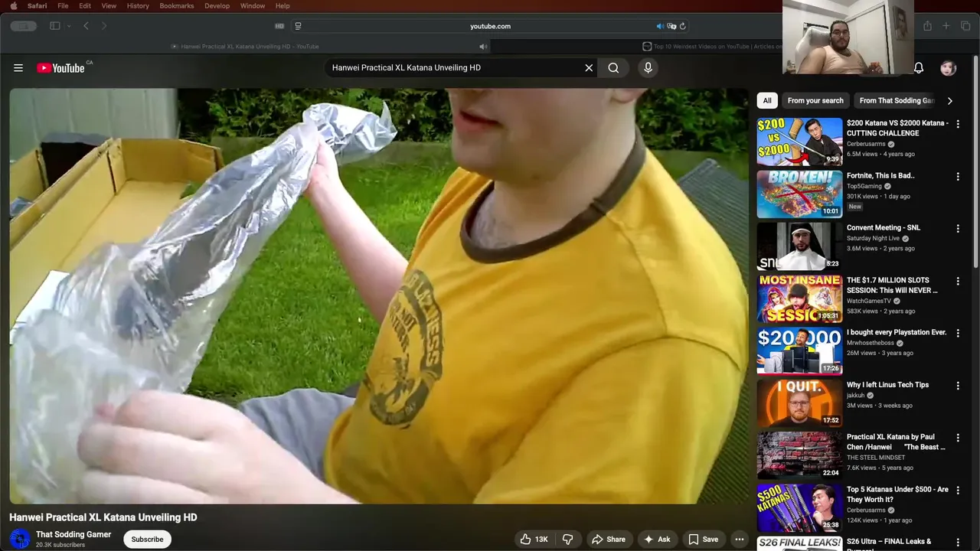Open the Develop menu
The height and width of the screenshot is (551, 980).
click(x=217, y=5)
